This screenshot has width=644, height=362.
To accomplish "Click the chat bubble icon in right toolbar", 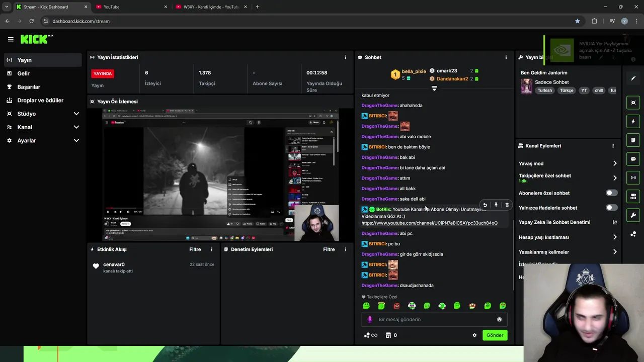I will click(x=633, y=159).
